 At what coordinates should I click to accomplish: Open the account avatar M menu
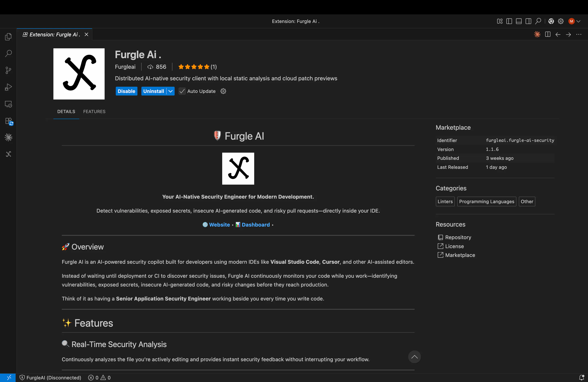click(x=574, y=21)
